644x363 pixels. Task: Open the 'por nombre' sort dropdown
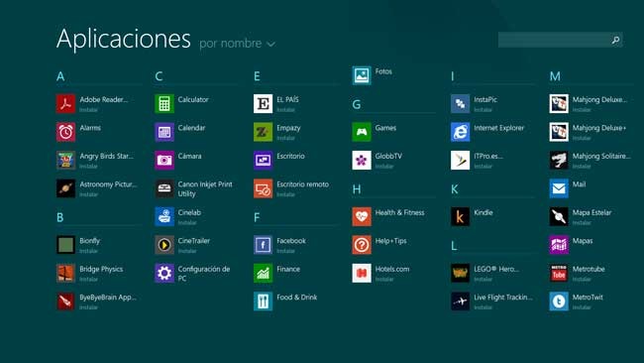pyautogui.click(x=237, y=44)
